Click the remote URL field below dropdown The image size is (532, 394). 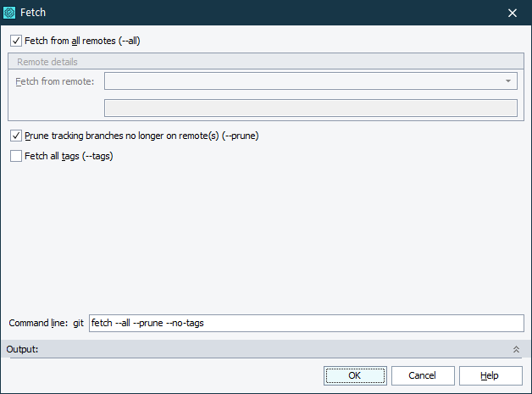point(310,108)
